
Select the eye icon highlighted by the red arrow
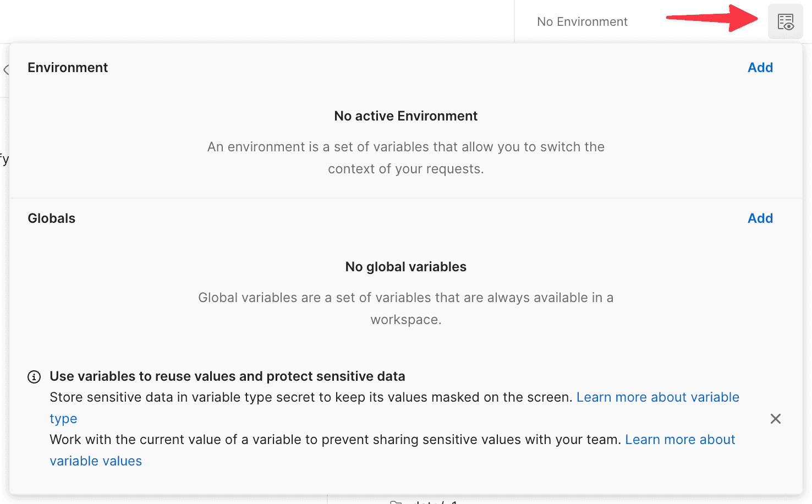click(785, 21)
